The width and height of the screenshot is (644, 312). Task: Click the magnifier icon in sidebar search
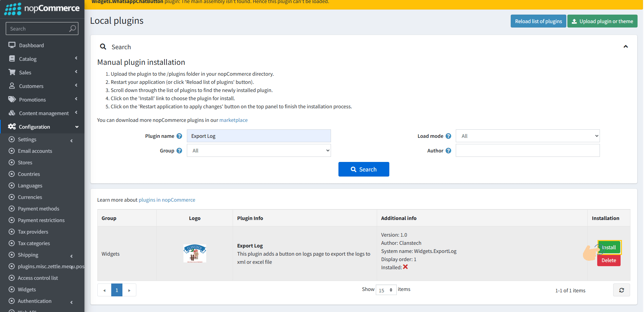(x=72, y=29)
